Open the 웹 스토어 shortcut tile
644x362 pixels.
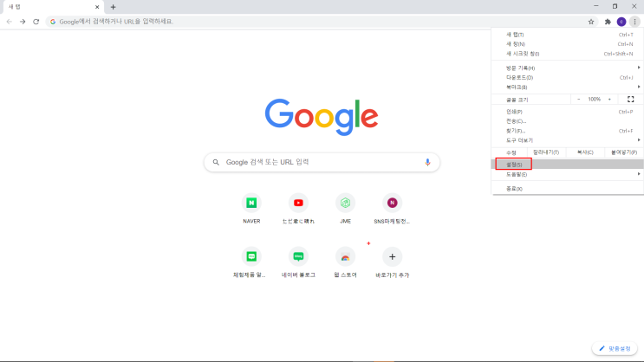tap(345, 262)
